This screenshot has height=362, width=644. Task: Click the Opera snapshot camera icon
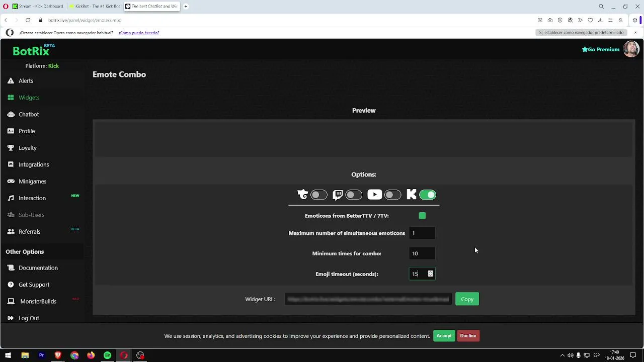click(x=550, y=20)
